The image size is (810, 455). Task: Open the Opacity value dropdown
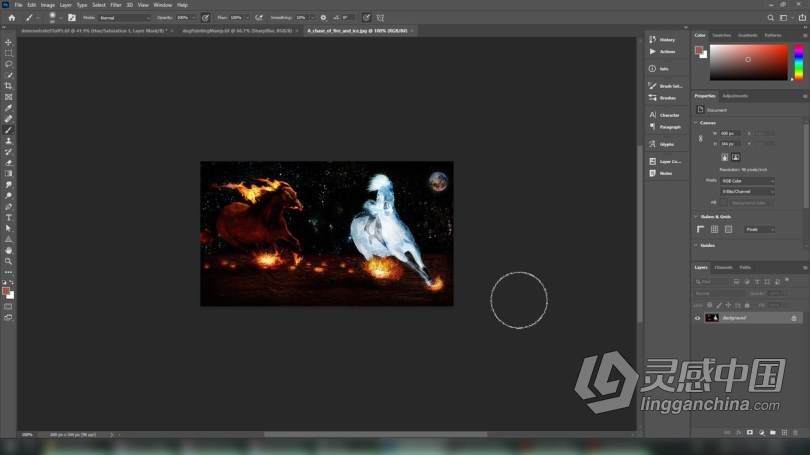tap(193, 18)
